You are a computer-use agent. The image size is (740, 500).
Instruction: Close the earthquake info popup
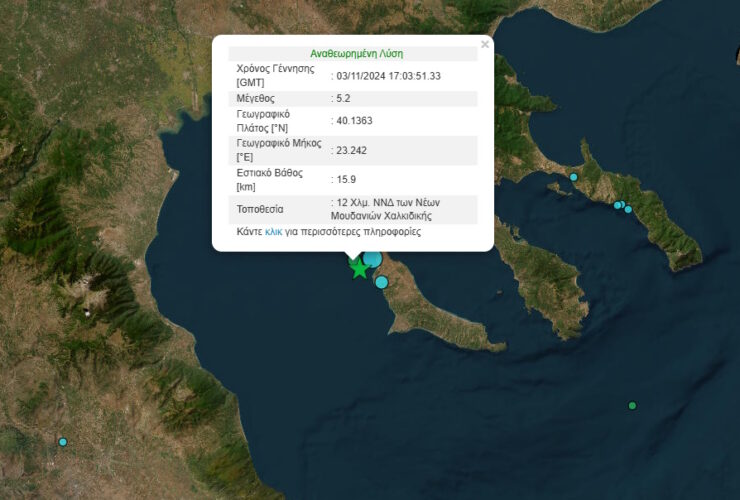pos(485,44)
